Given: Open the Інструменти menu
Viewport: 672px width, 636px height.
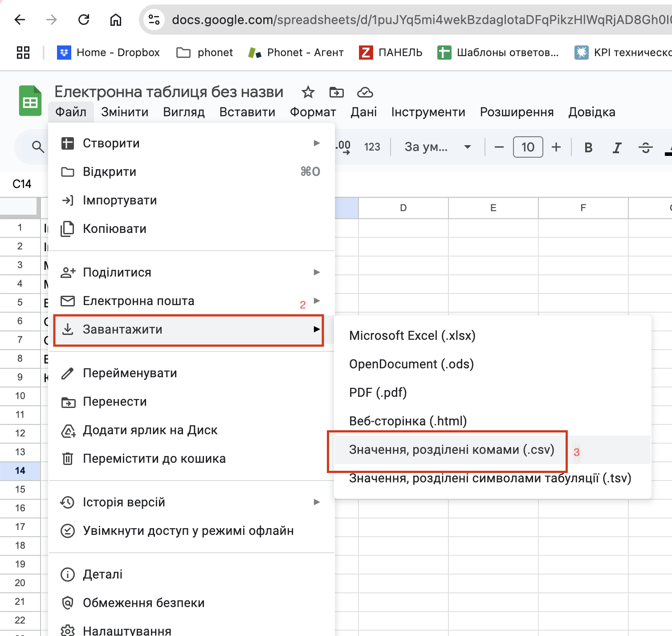Looking at the screenshot, I should click(x=428, y=112).
